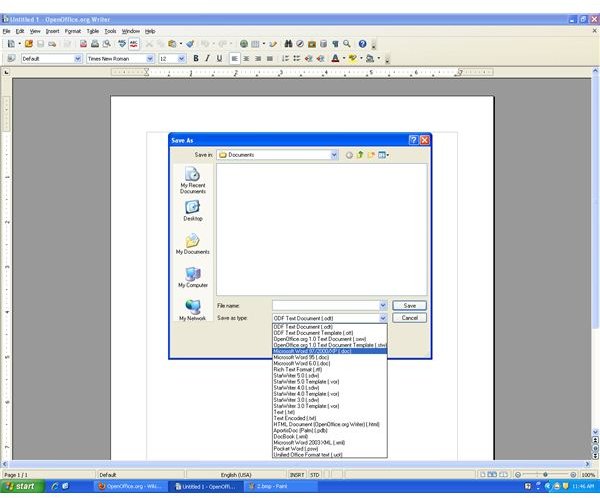The width and height of the screenshot is (600, 498).
Task: Click the Cancel button in dialog
Action: (409, 318)
